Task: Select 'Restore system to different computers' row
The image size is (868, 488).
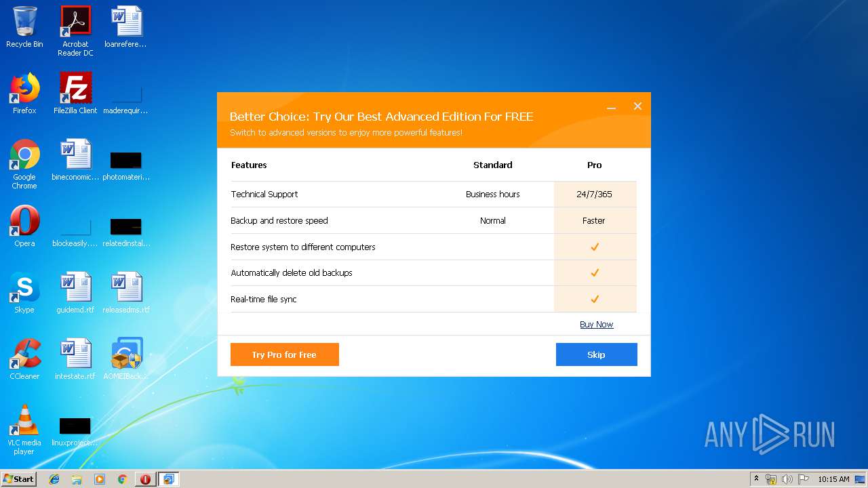Action: click(433, 247)
